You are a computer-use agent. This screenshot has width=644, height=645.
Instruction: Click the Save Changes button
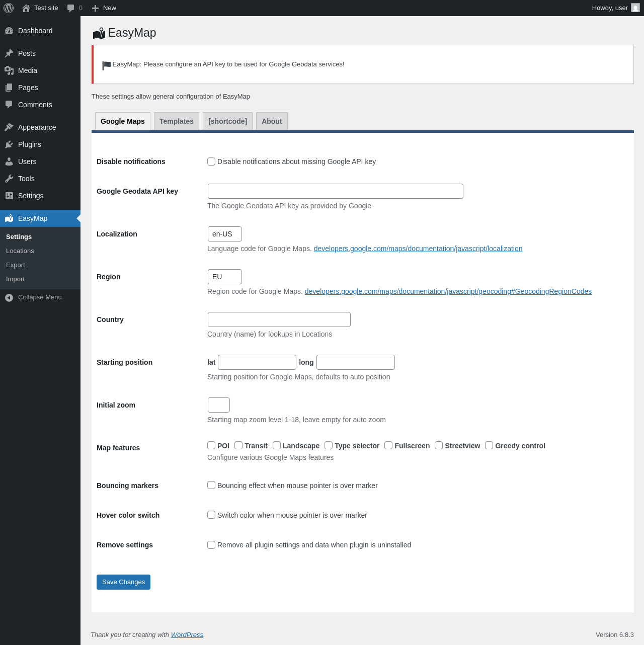pyautogui.click(x=123, y=582)
